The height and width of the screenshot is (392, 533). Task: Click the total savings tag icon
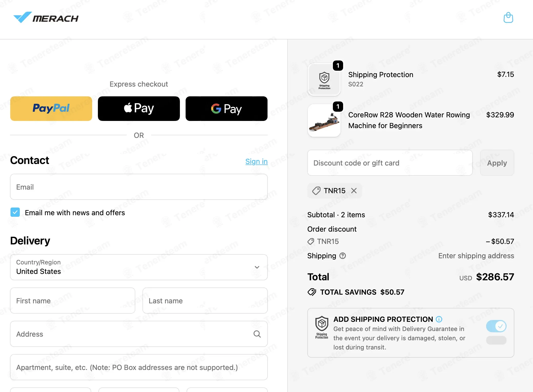click(312, 292)
